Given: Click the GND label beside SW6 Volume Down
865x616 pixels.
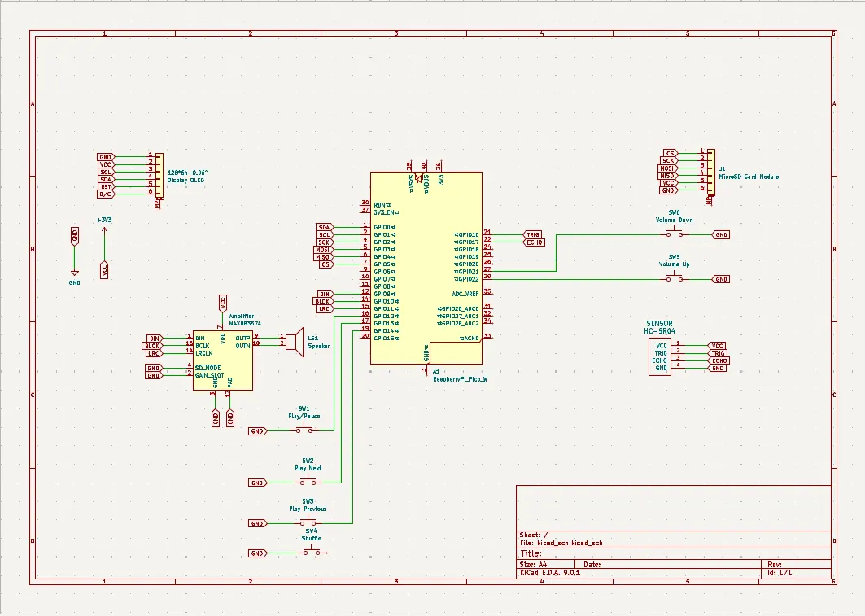Looking at the screenshot, I should click(721, 235).
